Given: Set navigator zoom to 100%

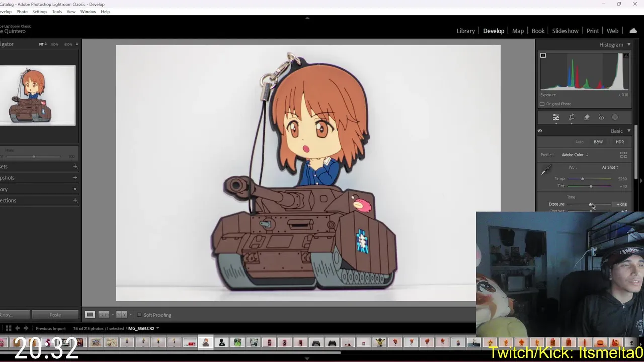Looking at the screenshot, I should coord(54,44).
